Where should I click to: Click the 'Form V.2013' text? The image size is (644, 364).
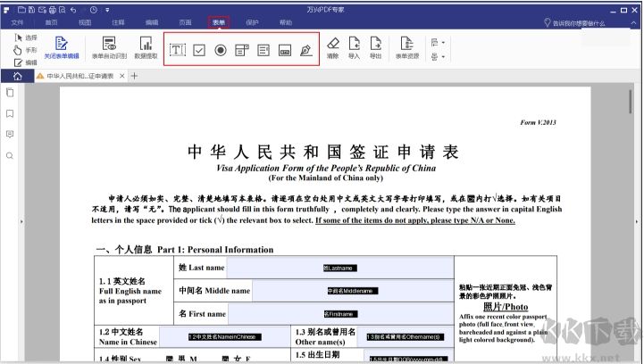tap(538, 122)
